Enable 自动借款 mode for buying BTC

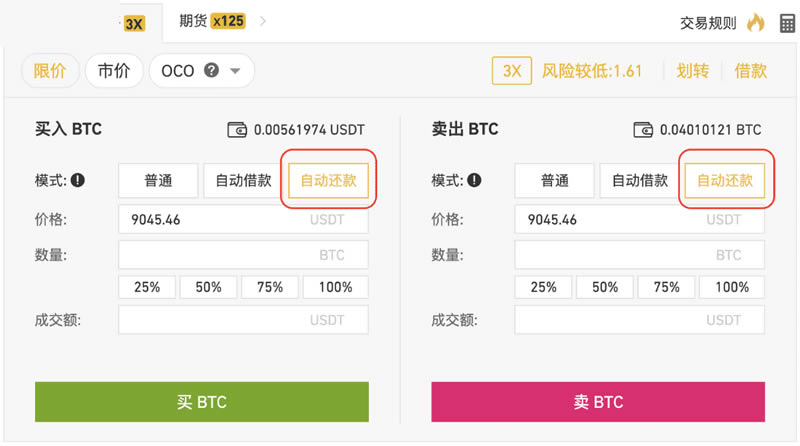(x=243, y=181)
